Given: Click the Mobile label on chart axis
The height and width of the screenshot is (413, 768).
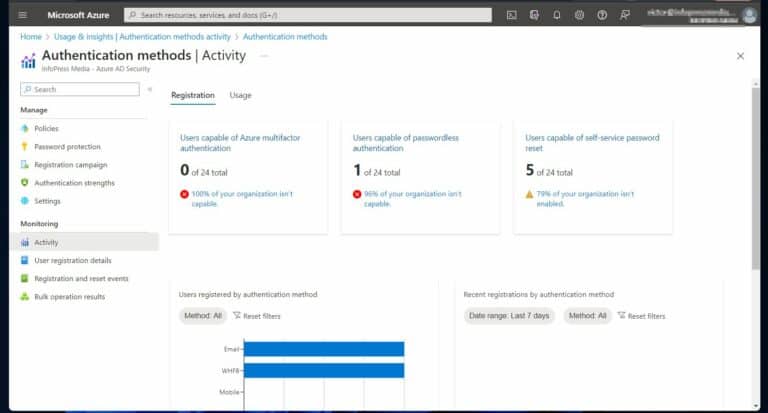Looking at the screenshot, I should [x=229, y=392].
